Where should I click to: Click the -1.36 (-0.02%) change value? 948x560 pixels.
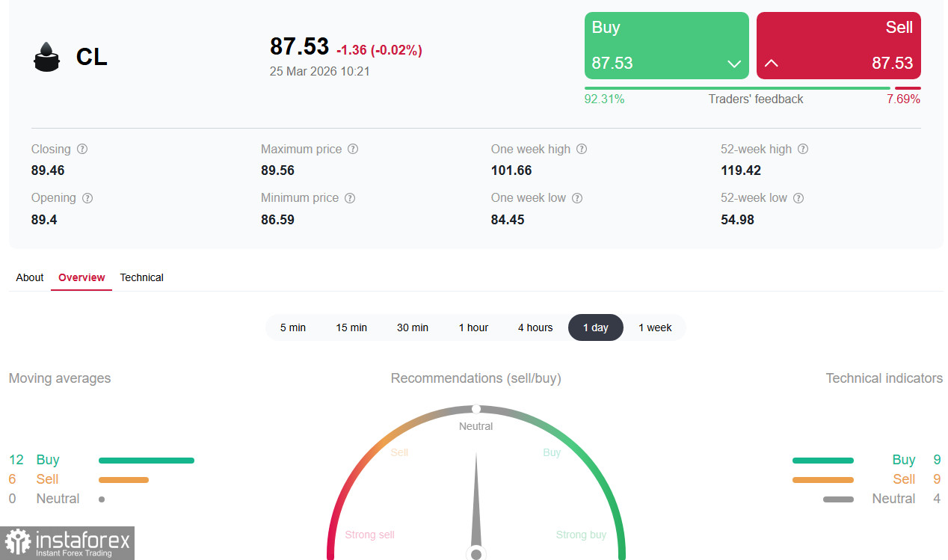pos(379,50)
